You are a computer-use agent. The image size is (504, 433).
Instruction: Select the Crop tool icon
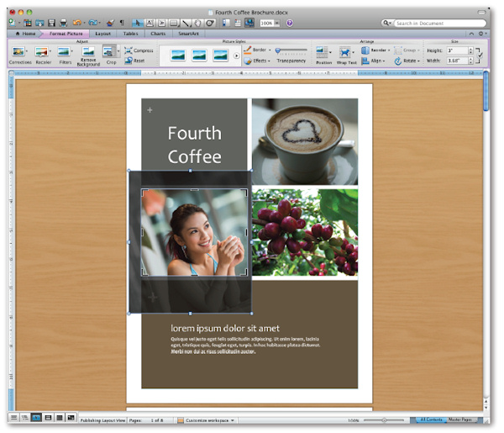pyautogui.click(x=109, y=53)
